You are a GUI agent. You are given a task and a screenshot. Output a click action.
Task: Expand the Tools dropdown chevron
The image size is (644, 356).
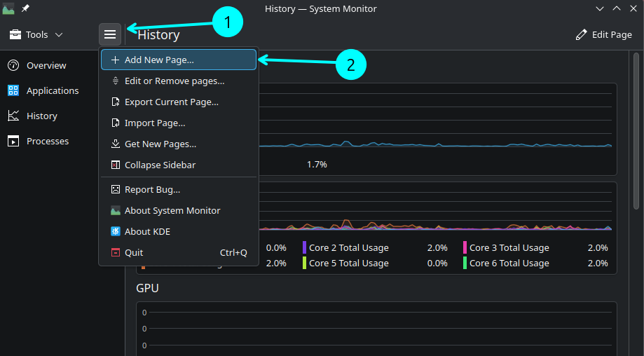[x=59, y=35]
